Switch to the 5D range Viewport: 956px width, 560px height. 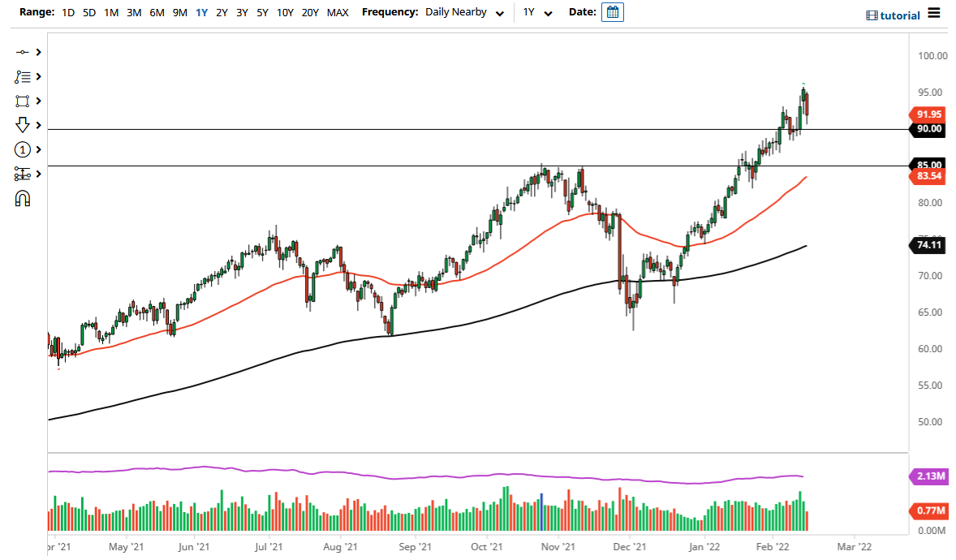[x=89, y=12]
